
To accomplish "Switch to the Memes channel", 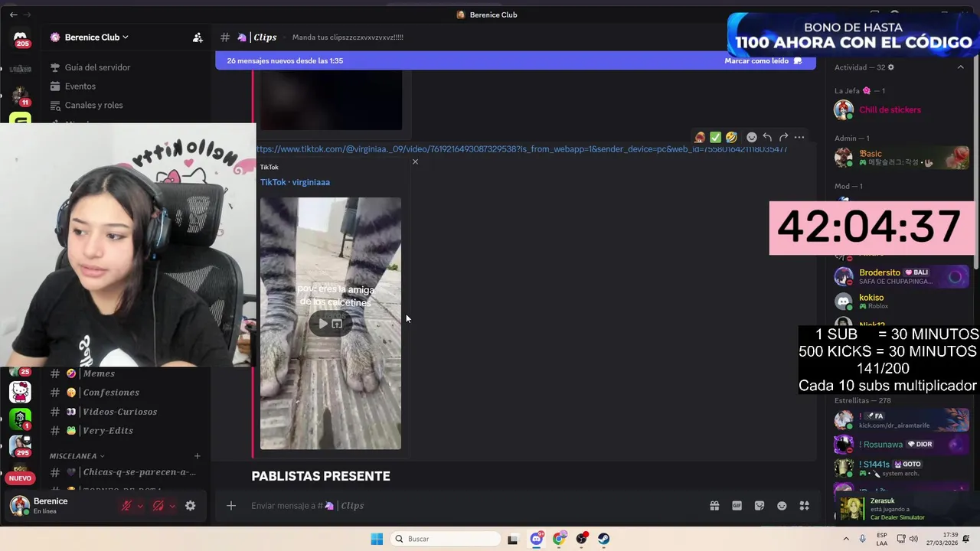I will click(99, 373).
